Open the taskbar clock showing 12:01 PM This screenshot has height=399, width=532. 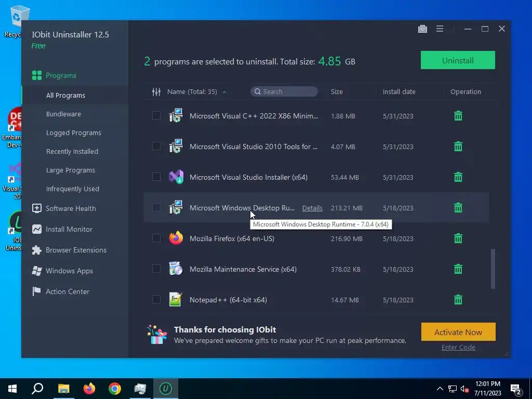point(487,389)
